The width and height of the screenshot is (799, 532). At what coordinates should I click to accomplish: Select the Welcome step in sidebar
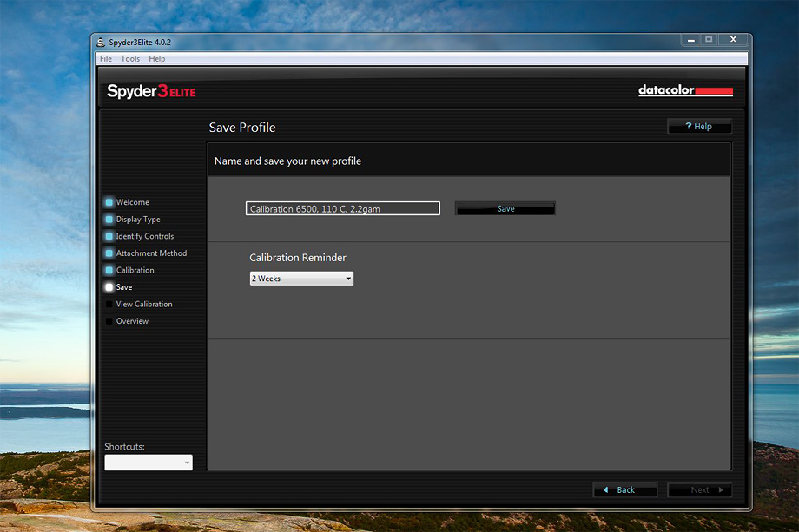click(x=133, y=202)
